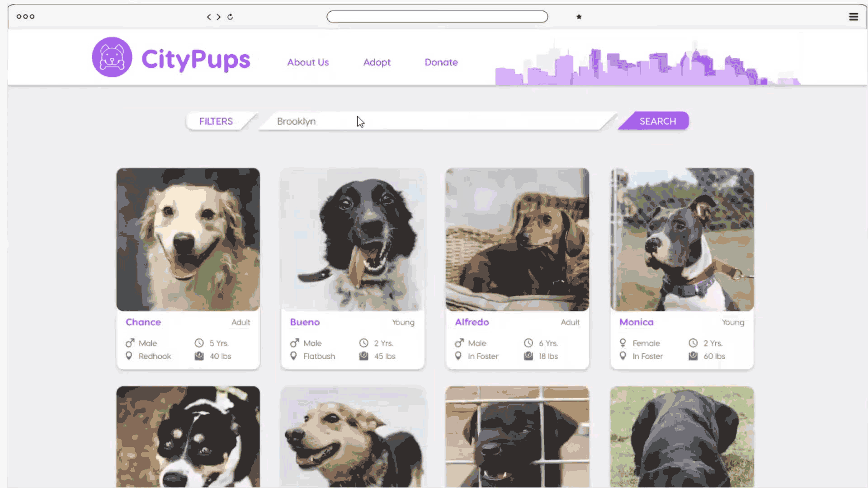This screenshot has height=488, width=868.
Task: Click the female gender icon on Monica's card
Action: (623, 343)
